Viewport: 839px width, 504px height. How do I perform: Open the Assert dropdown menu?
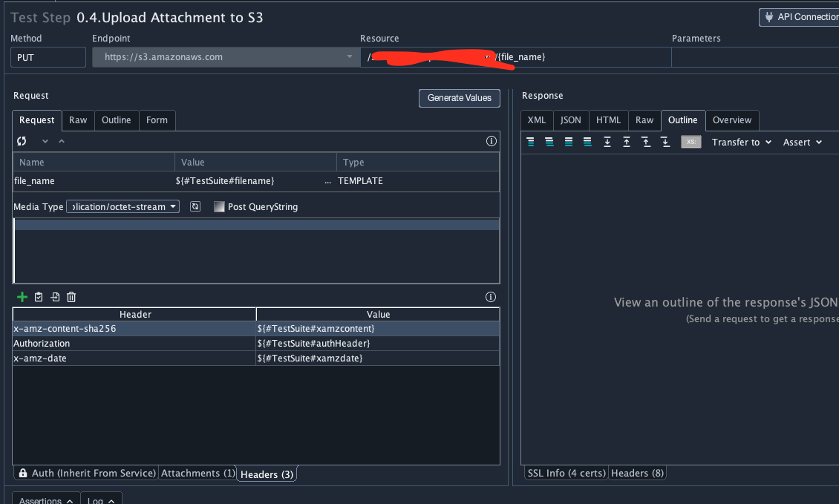[x=803, y=142]
